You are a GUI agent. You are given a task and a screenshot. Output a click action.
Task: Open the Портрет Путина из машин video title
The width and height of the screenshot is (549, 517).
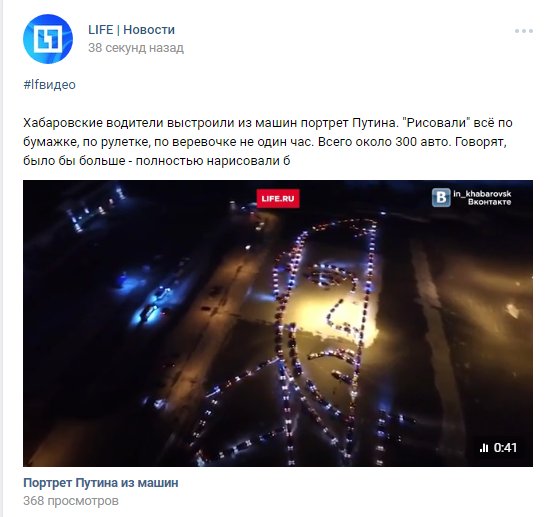pyautogui.click(x=101, y=483)
